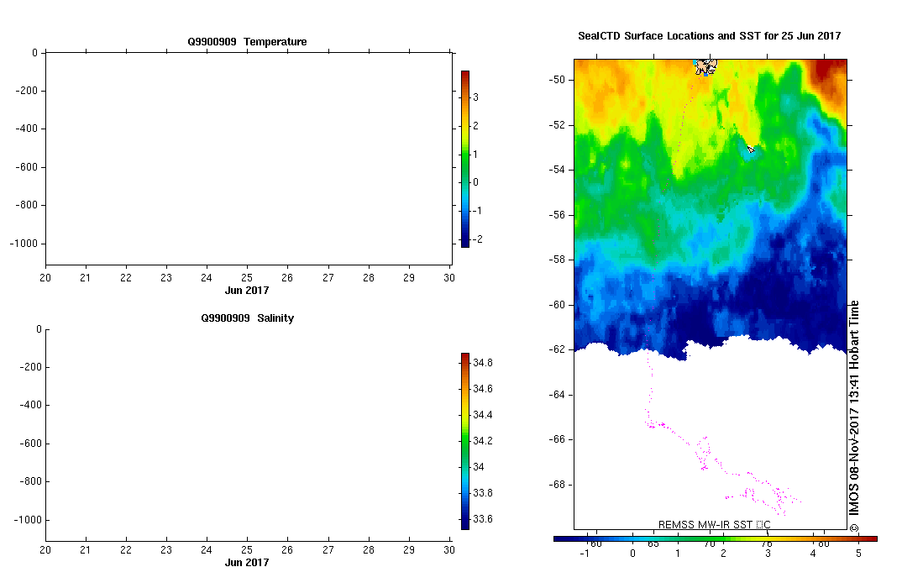Click the temperature colorbar beside the top plot
The height and width of the screenshot is (588, 923).
coord(465,159)
